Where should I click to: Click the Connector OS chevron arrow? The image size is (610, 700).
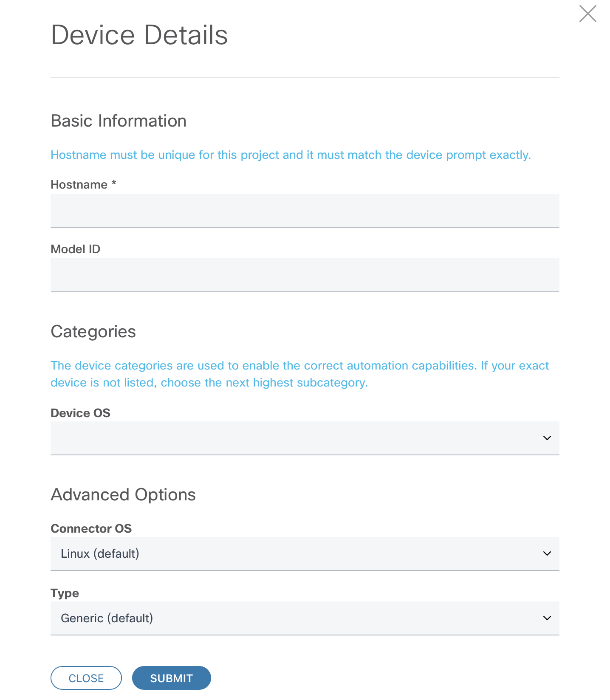pos(547,553)
